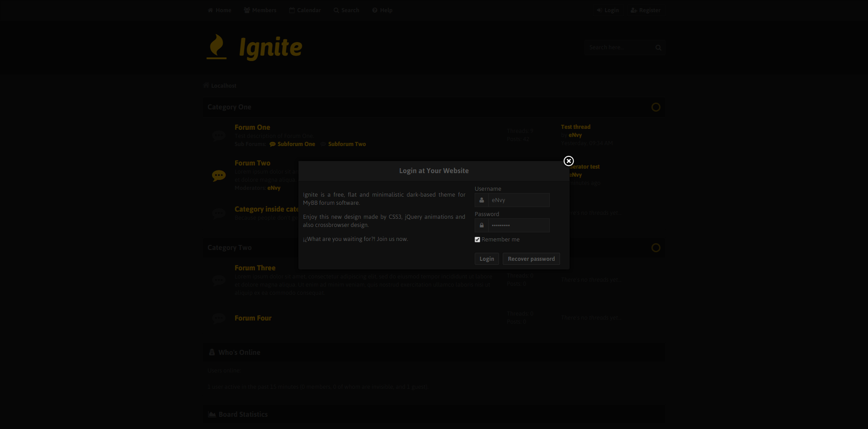The height and width of the screenshot is (429, 868).
Task: Collapse Category One with circle toggle
Action: tap(656, 107)
